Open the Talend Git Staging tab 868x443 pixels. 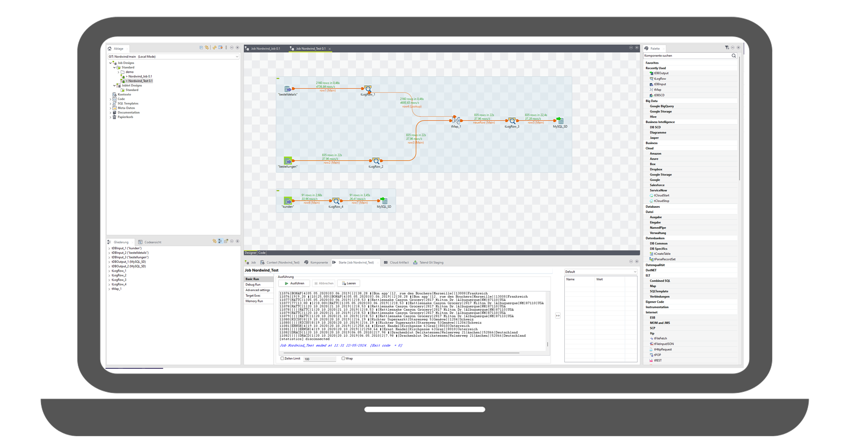coord(429,263)
